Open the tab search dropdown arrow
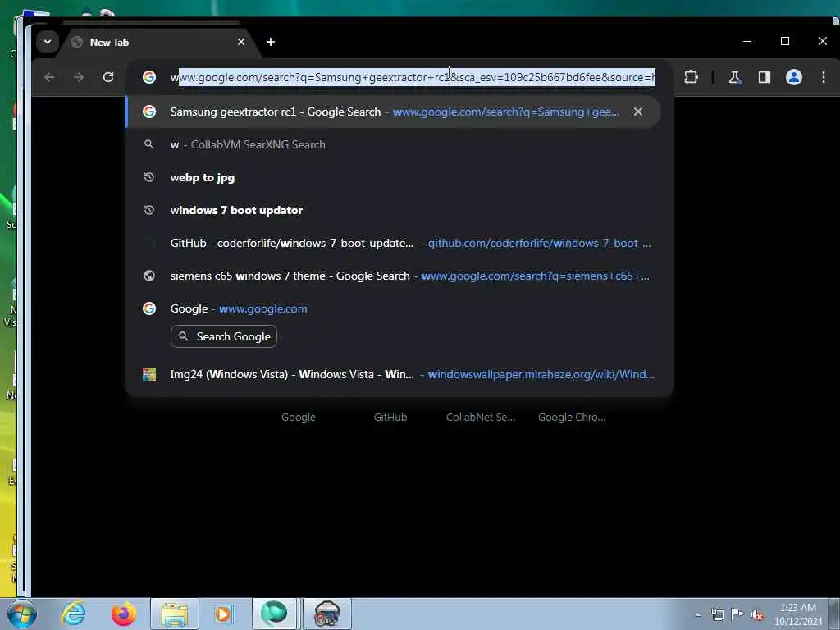This screenshot has width=840, height=630. tap(47, 42)
